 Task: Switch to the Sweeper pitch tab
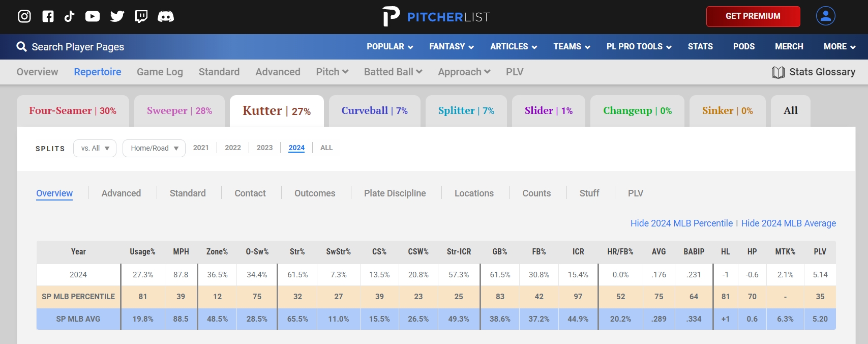click(x=179, y=110)
